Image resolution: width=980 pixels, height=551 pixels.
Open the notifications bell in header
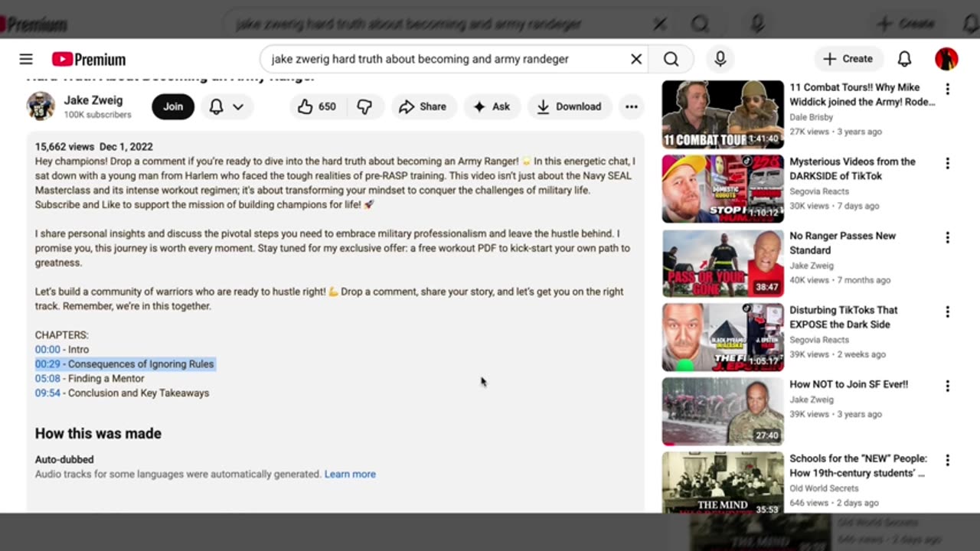(x=904, y=59)
